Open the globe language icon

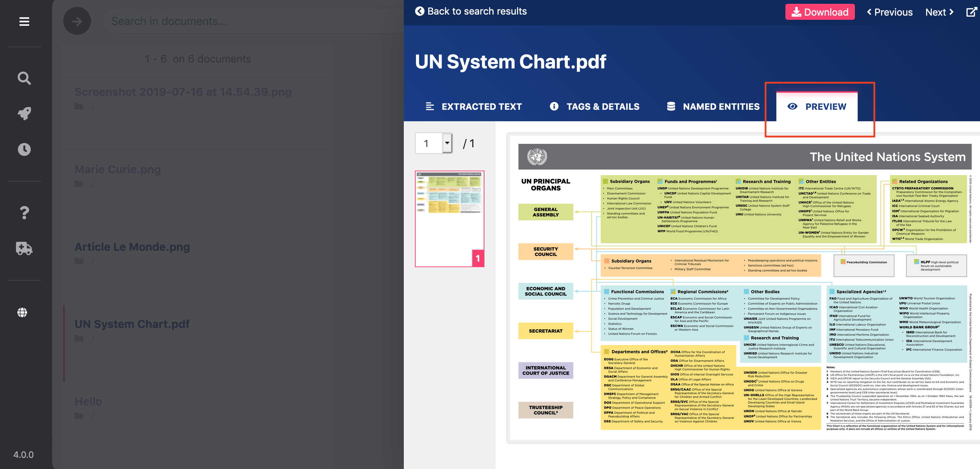[x=23, y=312]
